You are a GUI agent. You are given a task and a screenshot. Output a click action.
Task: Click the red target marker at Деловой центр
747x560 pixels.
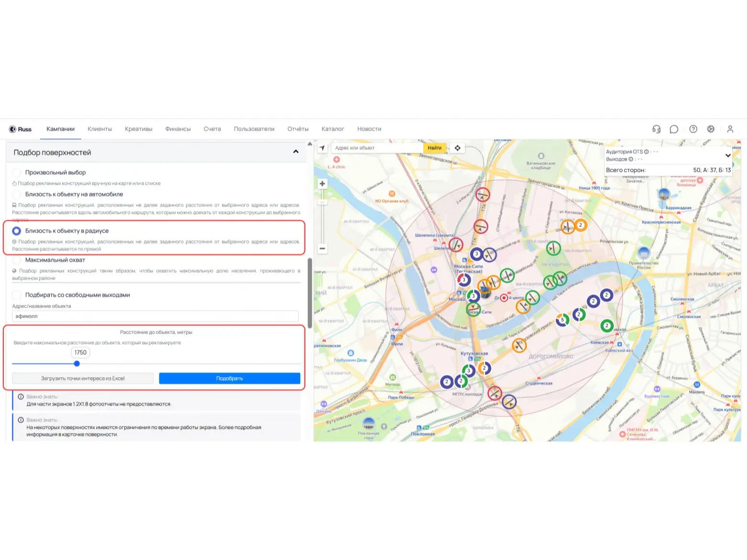point(504,298)
